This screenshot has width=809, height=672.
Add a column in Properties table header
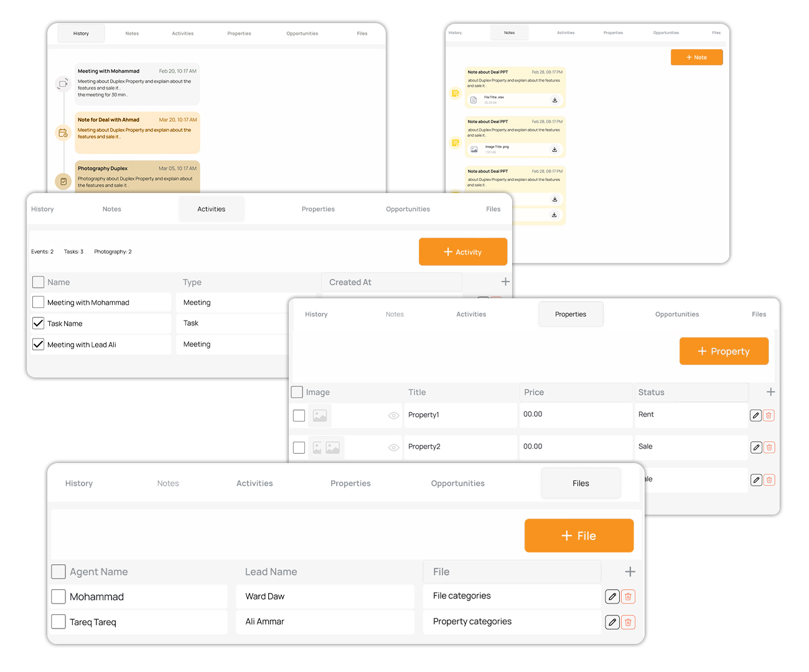tap(770, 392)
